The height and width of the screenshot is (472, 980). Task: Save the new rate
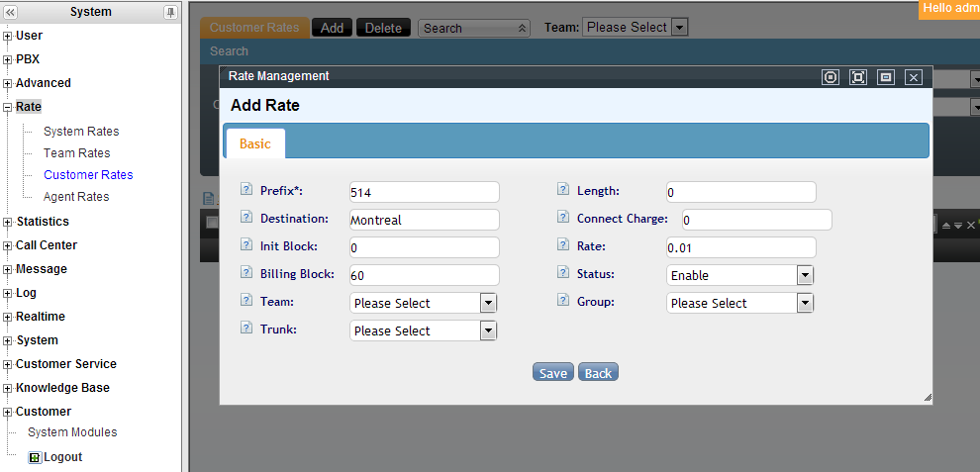pos(552,373)
